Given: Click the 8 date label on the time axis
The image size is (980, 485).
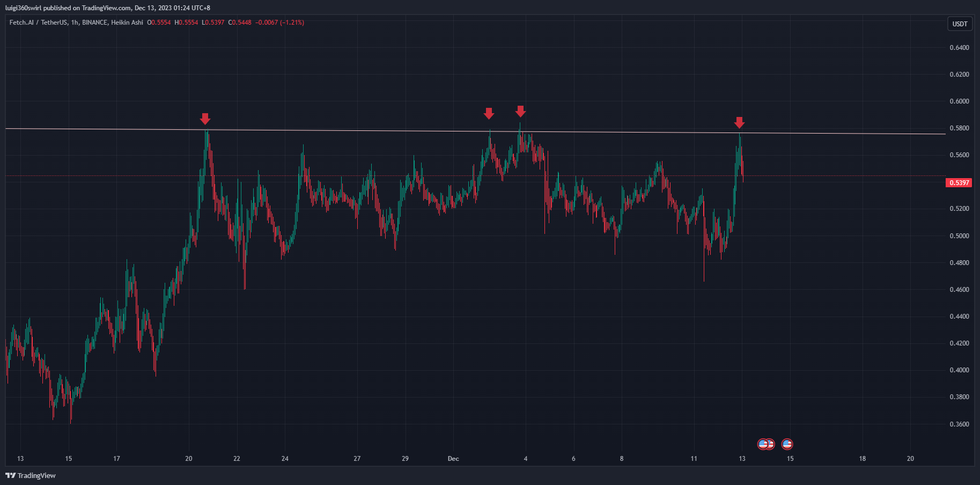Looking at the screenshot, I should 622,459.
